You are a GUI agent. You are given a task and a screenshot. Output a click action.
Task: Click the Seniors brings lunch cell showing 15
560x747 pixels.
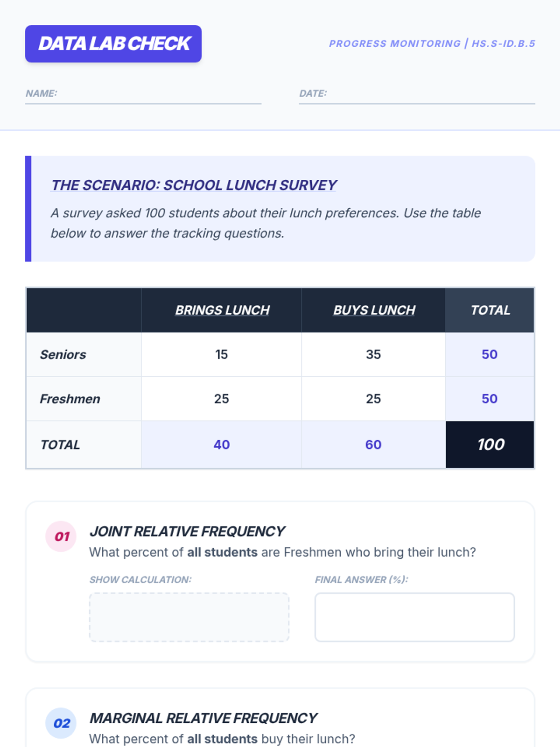click(222, 354)
